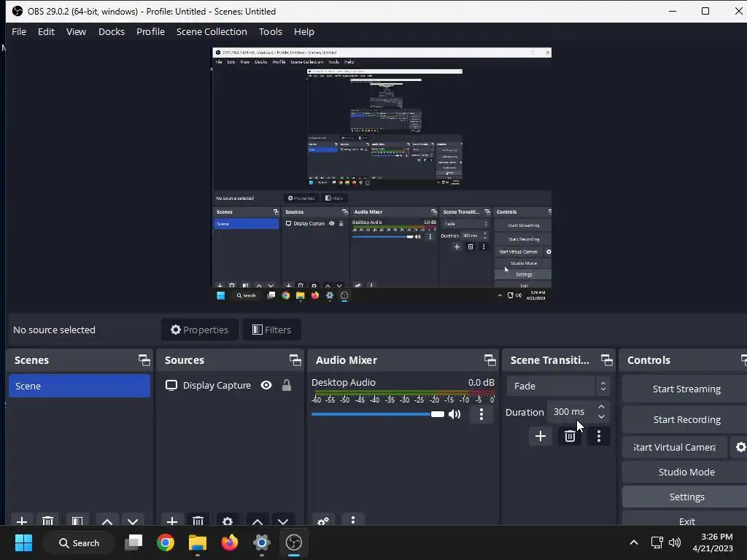Start the Virtual Camera
Screen dimensions: 747x560
(x=675, y=447)
